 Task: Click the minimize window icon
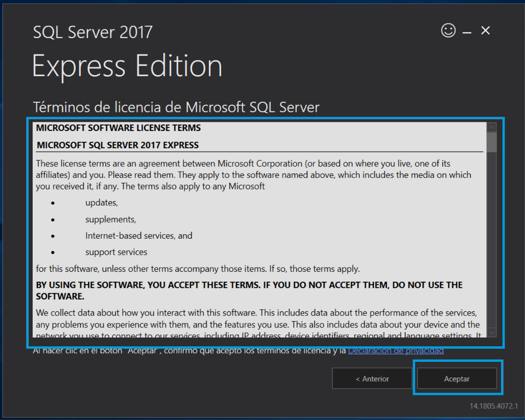[x=467, y=30]
